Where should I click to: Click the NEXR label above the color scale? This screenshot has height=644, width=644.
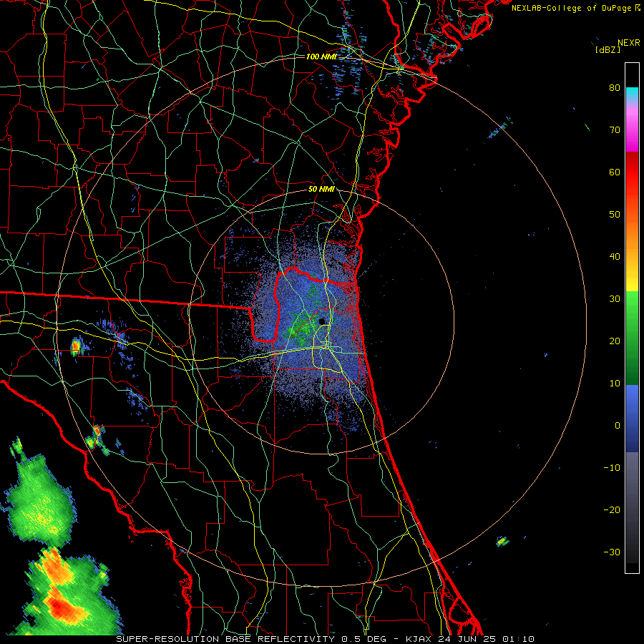coord(629,43)
